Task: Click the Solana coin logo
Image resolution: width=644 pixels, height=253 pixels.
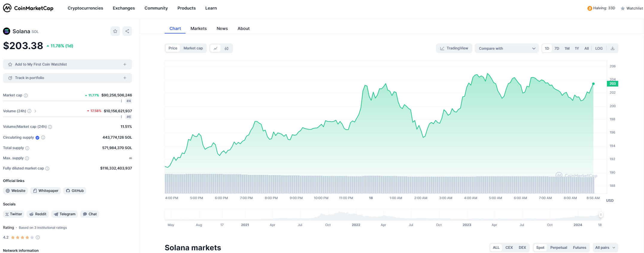Action: point(7,31)
